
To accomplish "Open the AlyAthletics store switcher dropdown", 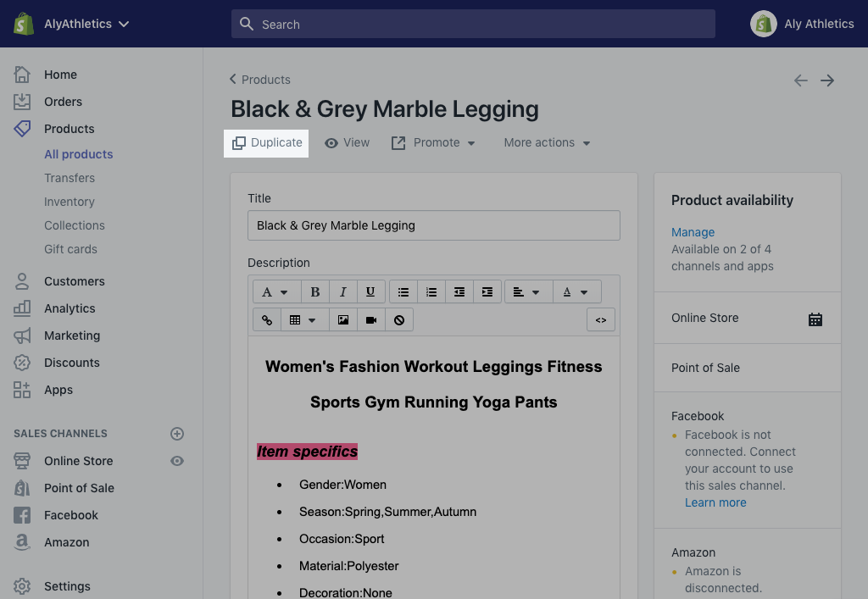I will click(x=86, y=24).
